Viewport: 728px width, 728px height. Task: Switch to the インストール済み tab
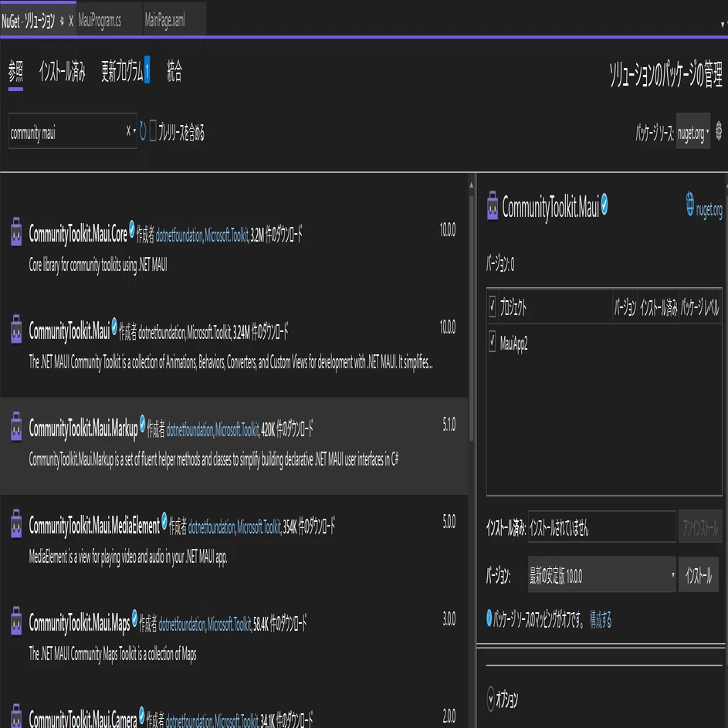[63, 72]
